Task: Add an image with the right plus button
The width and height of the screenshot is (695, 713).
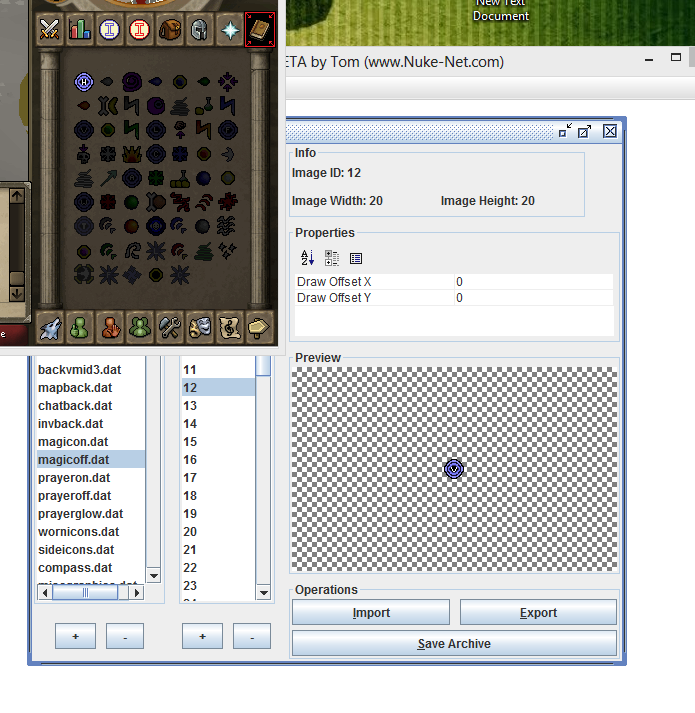Action: tap(202, 636)
